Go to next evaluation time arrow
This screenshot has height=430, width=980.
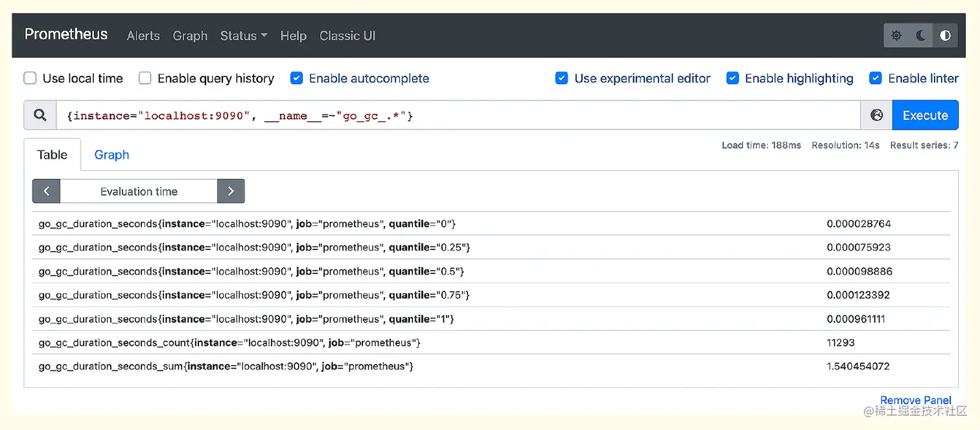pos(231,191)
